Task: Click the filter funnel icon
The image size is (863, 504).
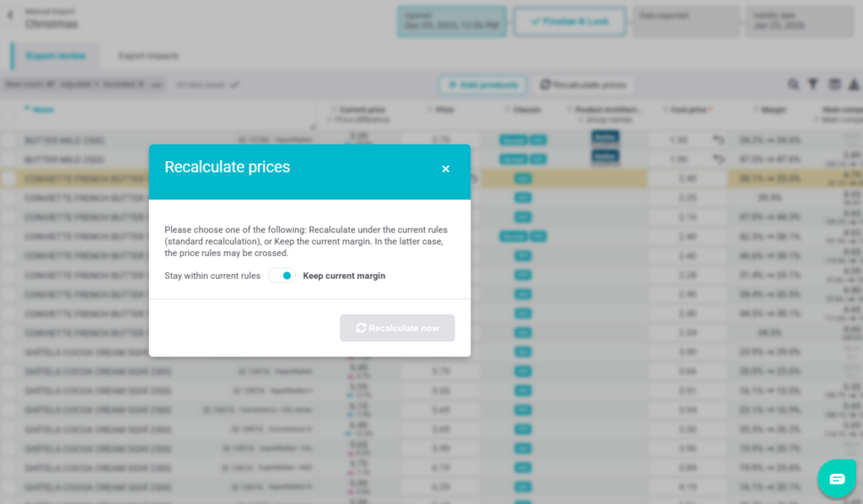Action: click(813, 84)
